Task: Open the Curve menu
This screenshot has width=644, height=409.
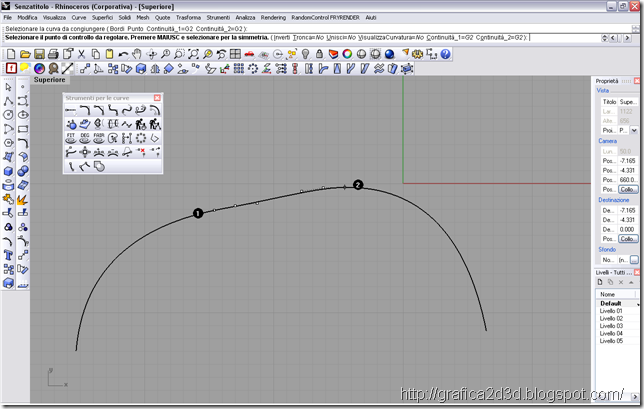Action: (x=79, y=18)
